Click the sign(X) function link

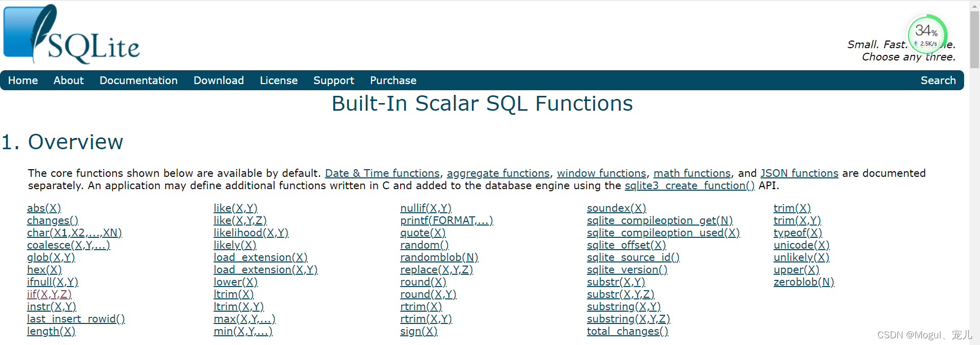pos(419,331)
